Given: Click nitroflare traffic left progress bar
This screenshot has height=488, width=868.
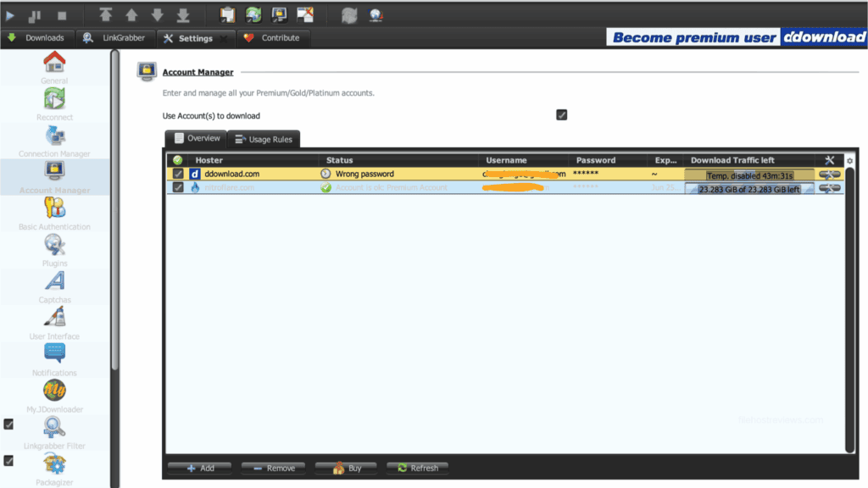Looking at the screenshot, I should click(x=749, y=189).
